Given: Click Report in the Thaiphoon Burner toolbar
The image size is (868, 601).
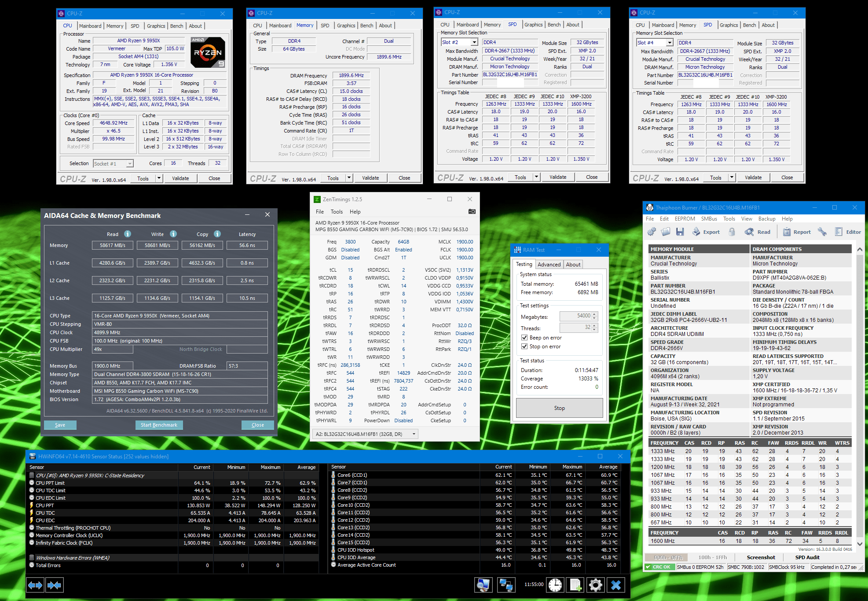Looking at the screenshot, I should (x=797, y=232).
